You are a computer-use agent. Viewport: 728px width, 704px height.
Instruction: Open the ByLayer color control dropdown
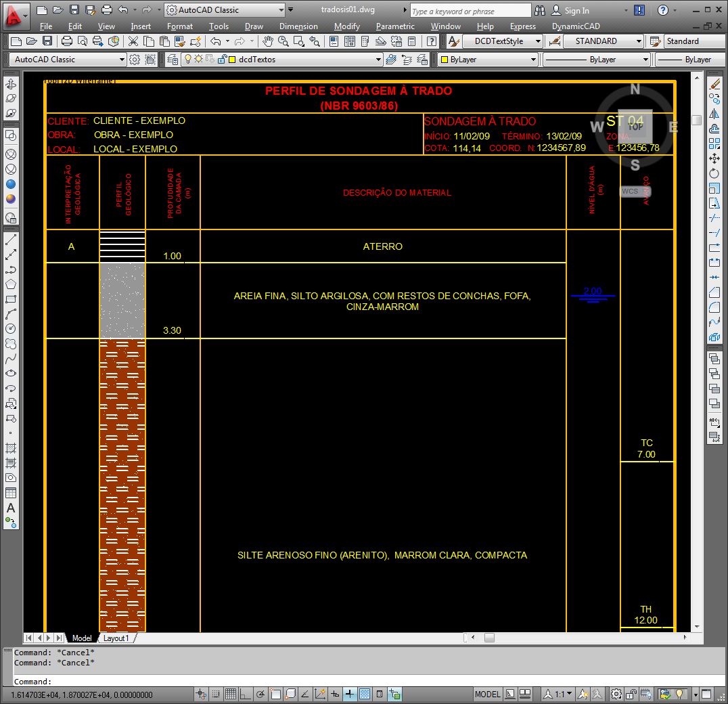(533, 60)
